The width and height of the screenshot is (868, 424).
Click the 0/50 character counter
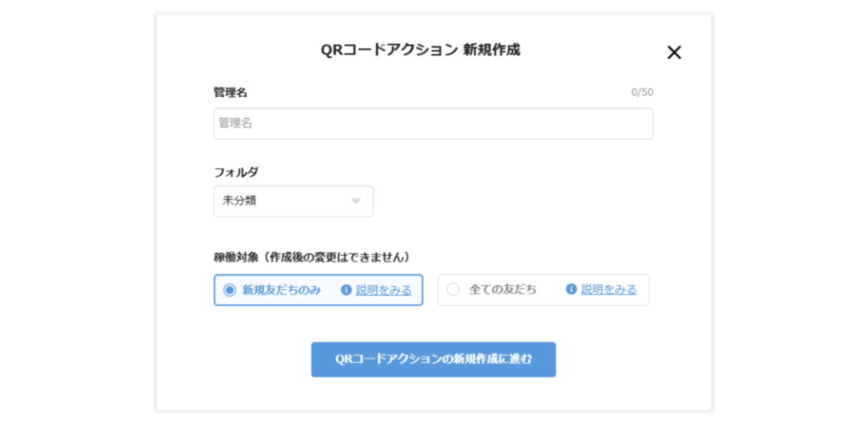click(x=642, y=92)
